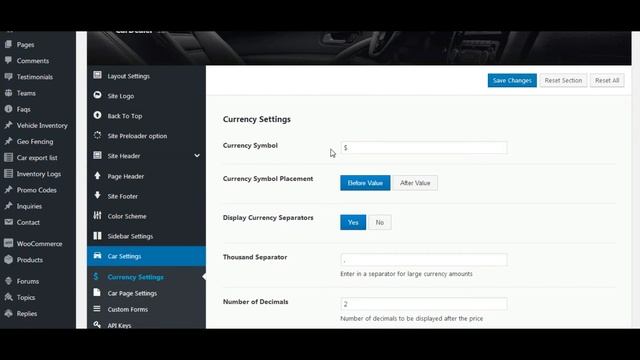
Task: Open the Faqs info icon
Action: click(x=8, y=109)
